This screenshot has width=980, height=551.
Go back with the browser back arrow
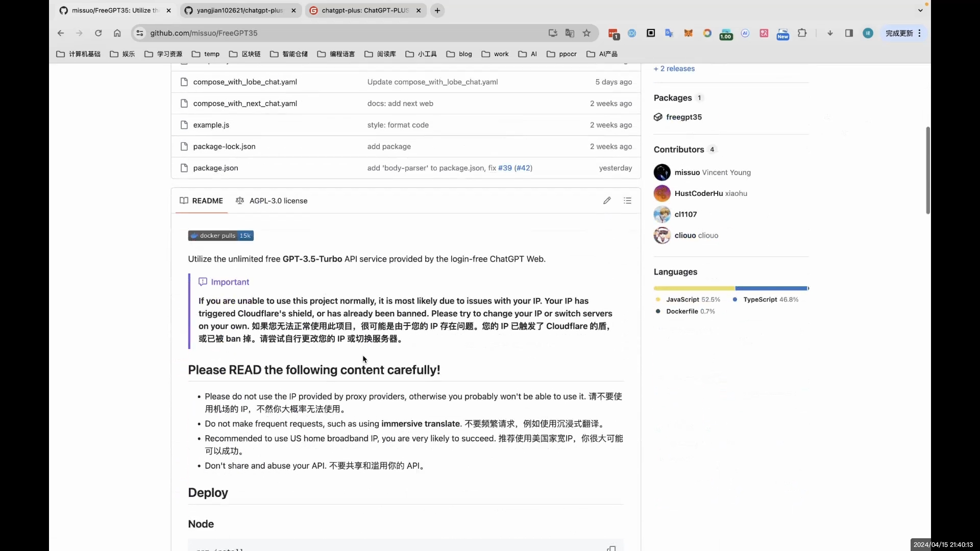click(x=61, y=33)
